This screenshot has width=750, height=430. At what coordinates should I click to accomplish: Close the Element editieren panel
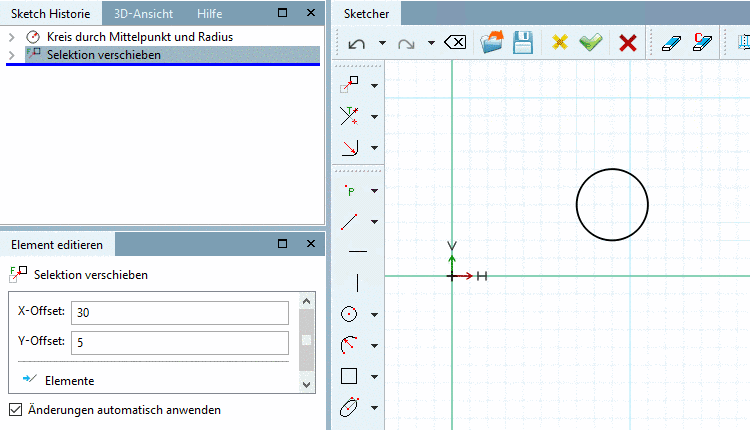[x=311, y=244]
